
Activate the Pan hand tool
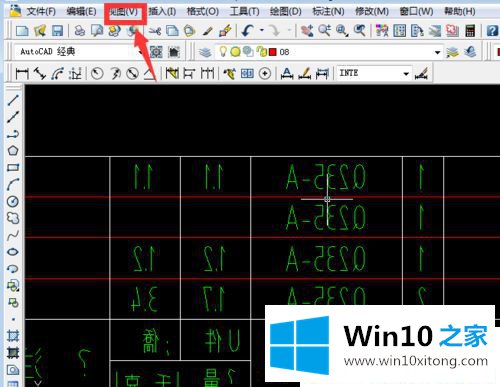click(x=307, y=31)
